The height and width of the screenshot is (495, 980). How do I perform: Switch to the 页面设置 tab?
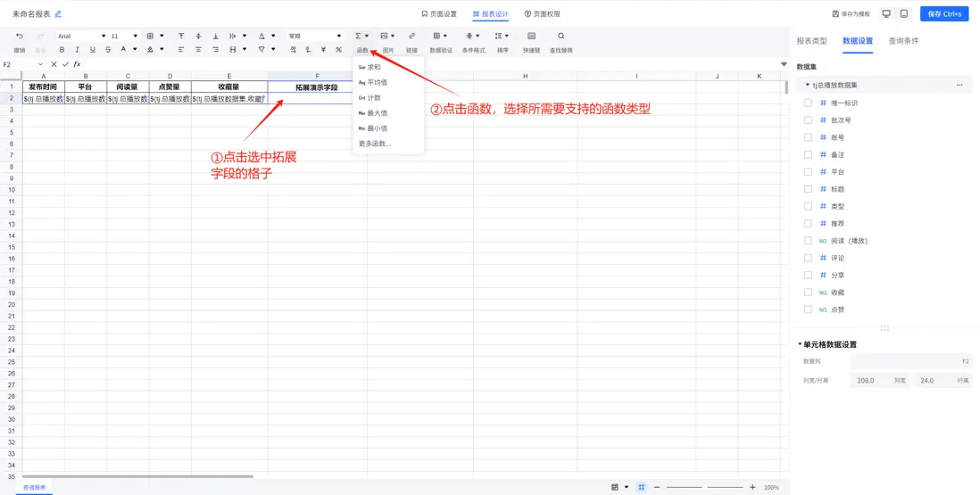tap(439, 13)
